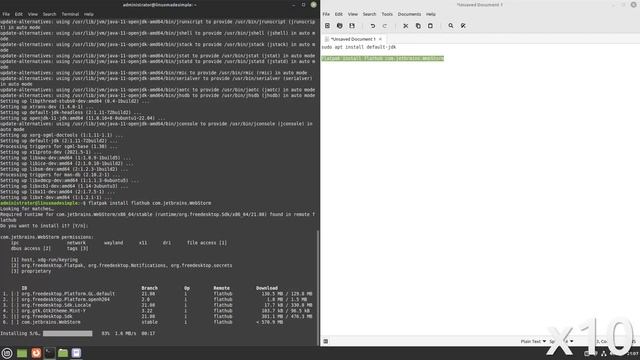The height and width of the screenshot is (360, 640).
Task: Click the org.freedesktop.Platform.GL.default row in terminal
Action: tap(157, 293)
